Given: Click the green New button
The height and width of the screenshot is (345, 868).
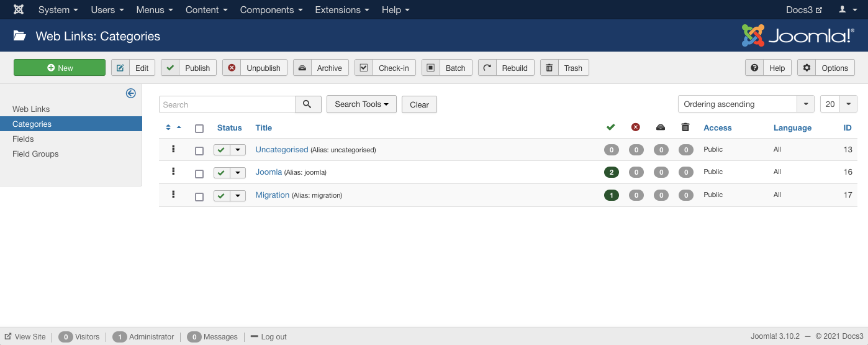Looking at the screenshot, I should 60,68.
